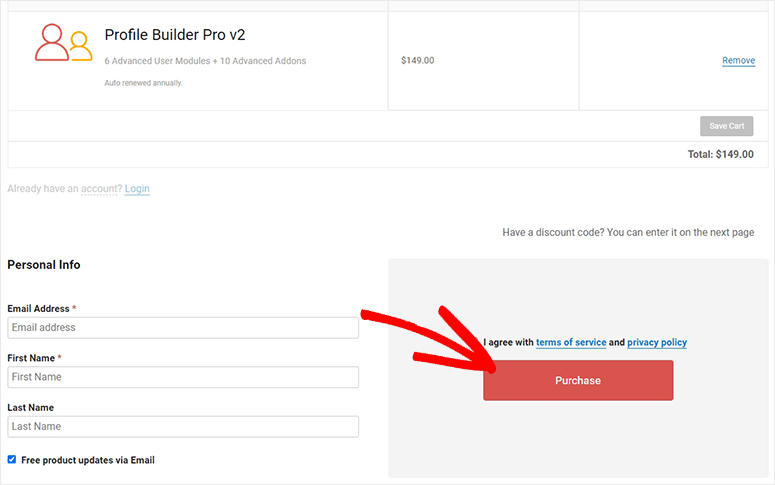The image size is (775, 485).
Task: Click the Total: $149.00 text
Action: tap(721, 154)
